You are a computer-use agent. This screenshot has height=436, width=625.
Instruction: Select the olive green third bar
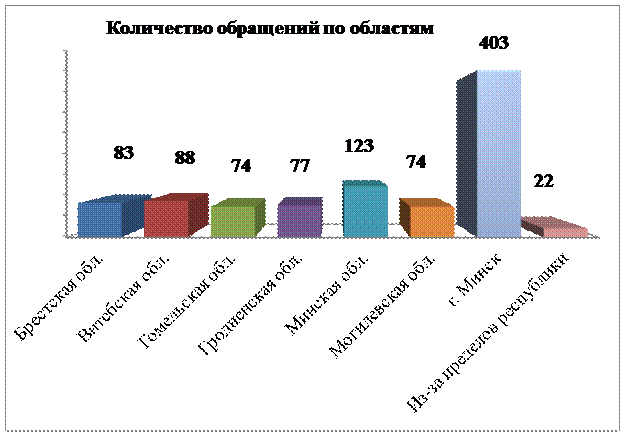[232, 221]
